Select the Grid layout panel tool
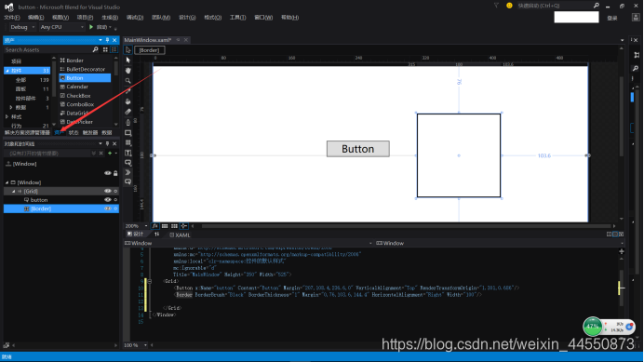The height and width of the screenshot is (362, 644). (128, 142)
